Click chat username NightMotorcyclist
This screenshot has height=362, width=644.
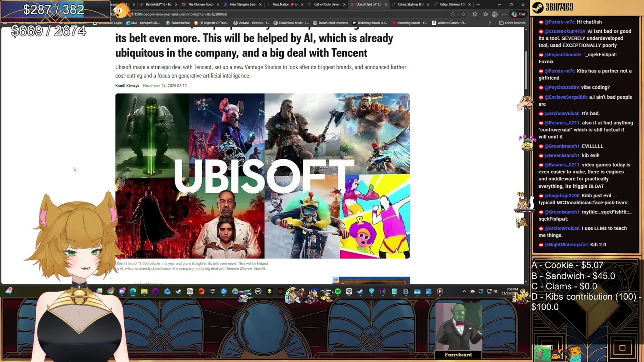click(x=566, y=245)
